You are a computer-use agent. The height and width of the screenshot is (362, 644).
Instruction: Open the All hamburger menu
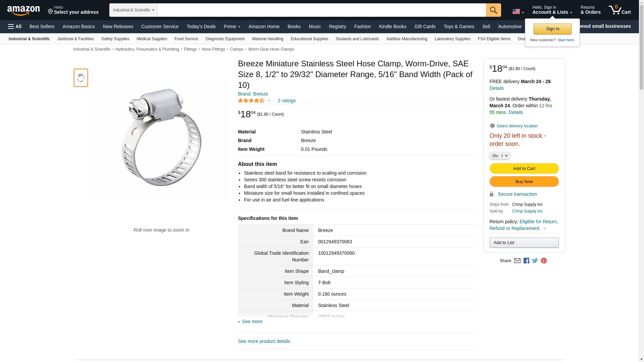(15, 26)
